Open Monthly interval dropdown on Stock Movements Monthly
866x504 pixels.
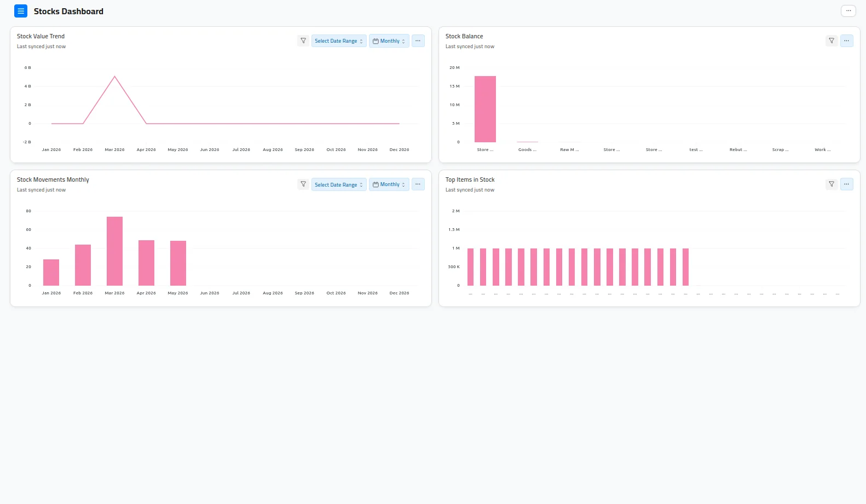click(x=389, y=184)
